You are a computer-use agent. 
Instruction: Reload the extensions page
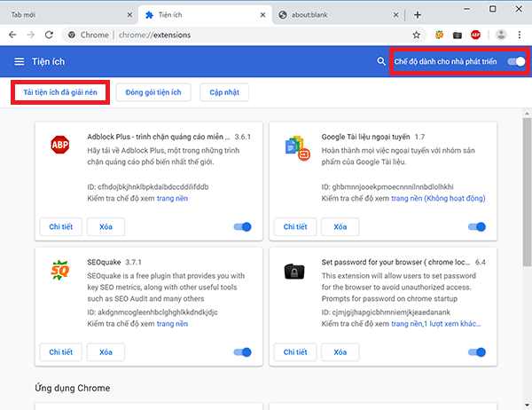[49, 35]
